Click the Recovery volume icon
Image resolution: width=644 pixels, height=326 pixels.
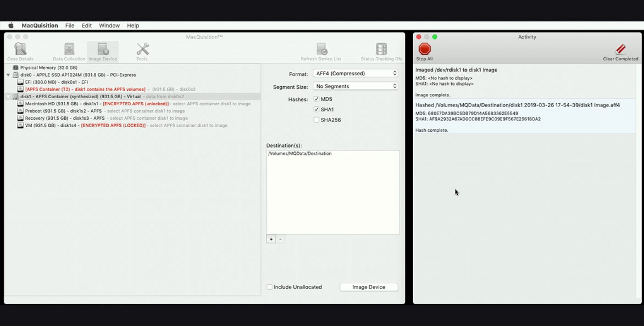(21, 118)
